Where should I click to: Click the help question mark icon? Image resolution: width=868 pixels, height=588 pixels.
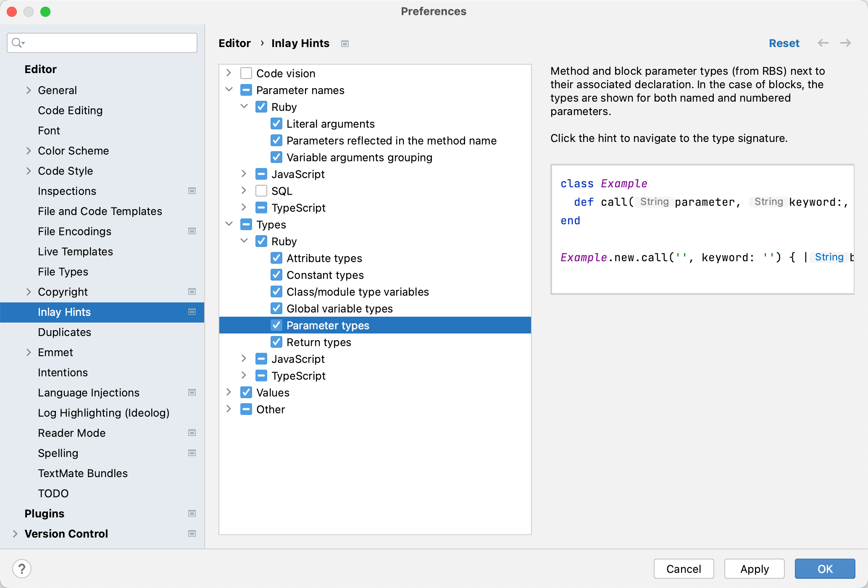click(22, 568)
